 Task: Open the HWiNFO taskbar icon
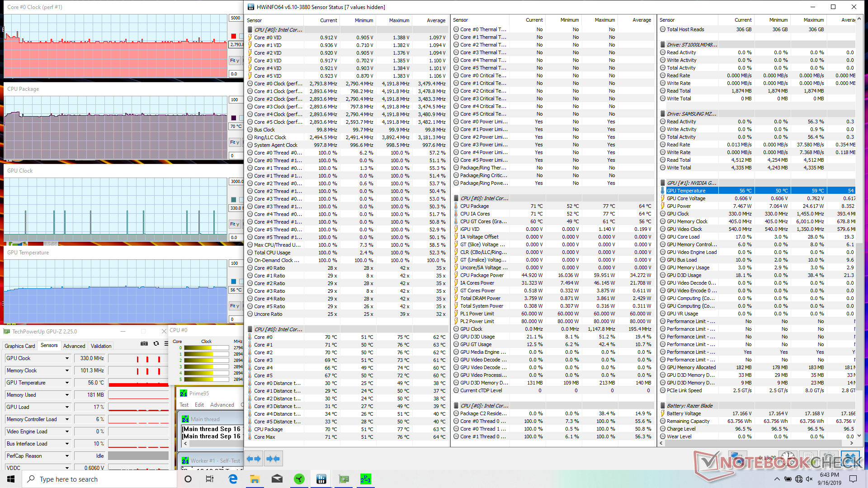(x=321, y=479)
